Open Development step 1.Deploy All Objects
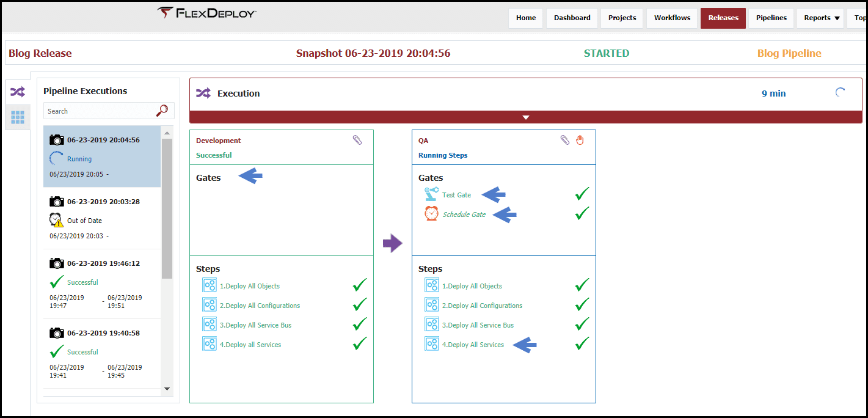 [x=250, y=286]
